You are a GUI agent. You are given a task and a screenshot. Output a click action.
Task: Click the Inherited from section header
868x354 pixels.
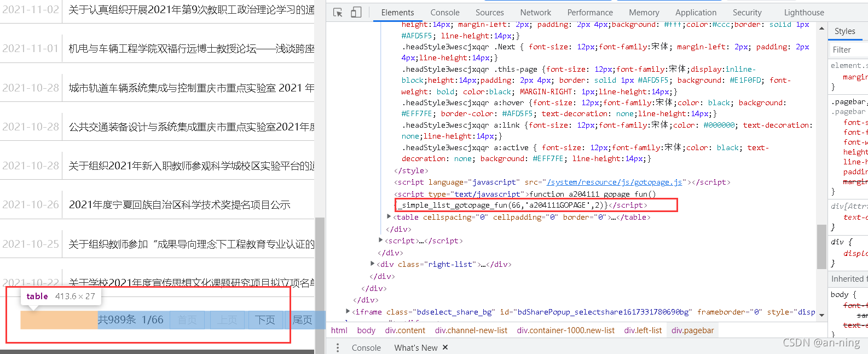point(849,278)
